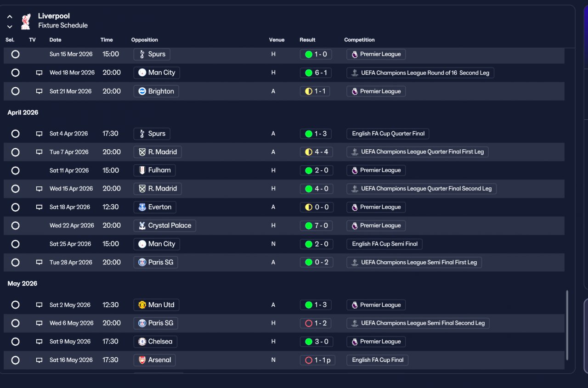Viewport: 588px width, 388px height.
Task: Open the Brighton opposition button
Action: (x=156, y=91)
